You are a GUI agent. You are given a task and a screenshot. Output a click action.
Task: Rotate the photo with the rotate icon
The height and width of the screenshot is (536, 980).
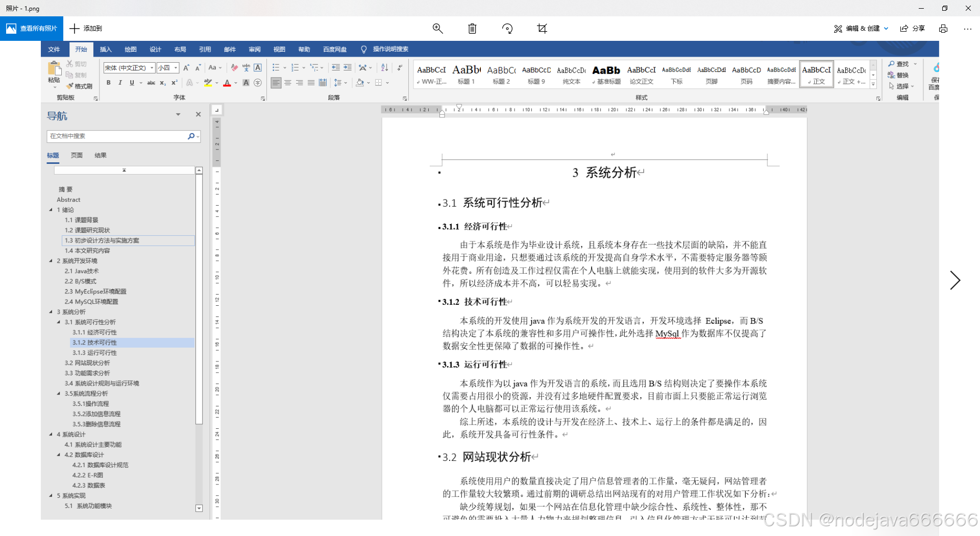click(x=507, y=29)
